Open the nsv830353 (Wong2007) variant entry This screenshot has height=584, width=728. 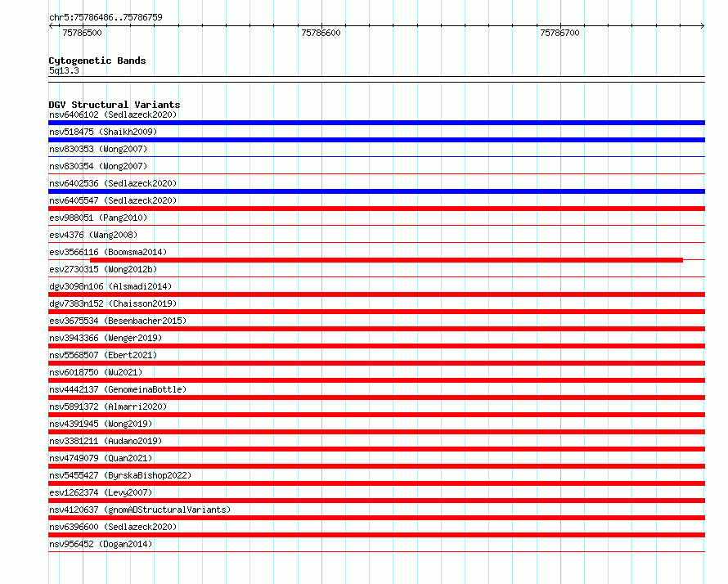click(98, 149)
